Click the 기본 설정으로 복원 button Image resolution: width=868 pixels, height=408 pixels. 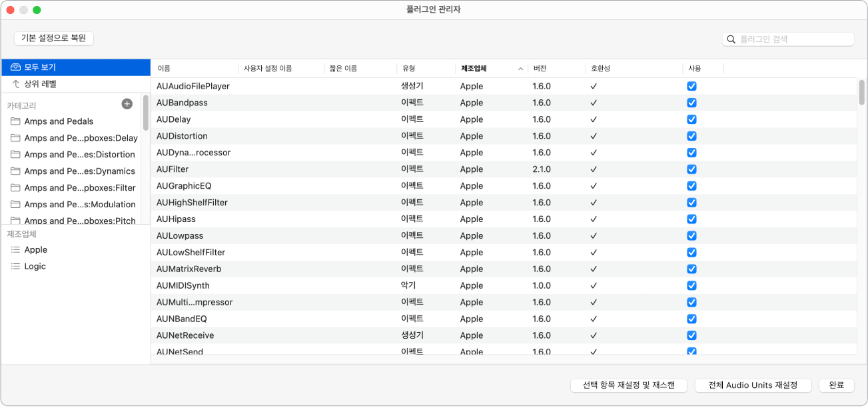(x=54, y=38)
